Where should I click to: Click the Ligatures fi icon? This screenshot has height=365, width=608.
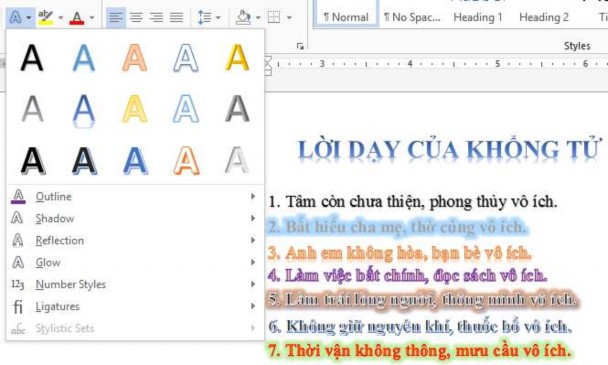point(18,306)
